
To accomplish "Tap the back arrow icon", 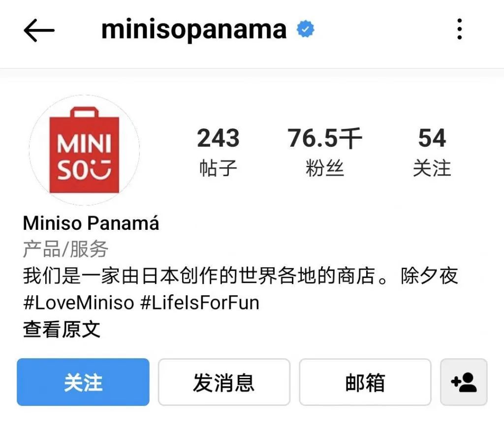I will click(x=39, y=30).
